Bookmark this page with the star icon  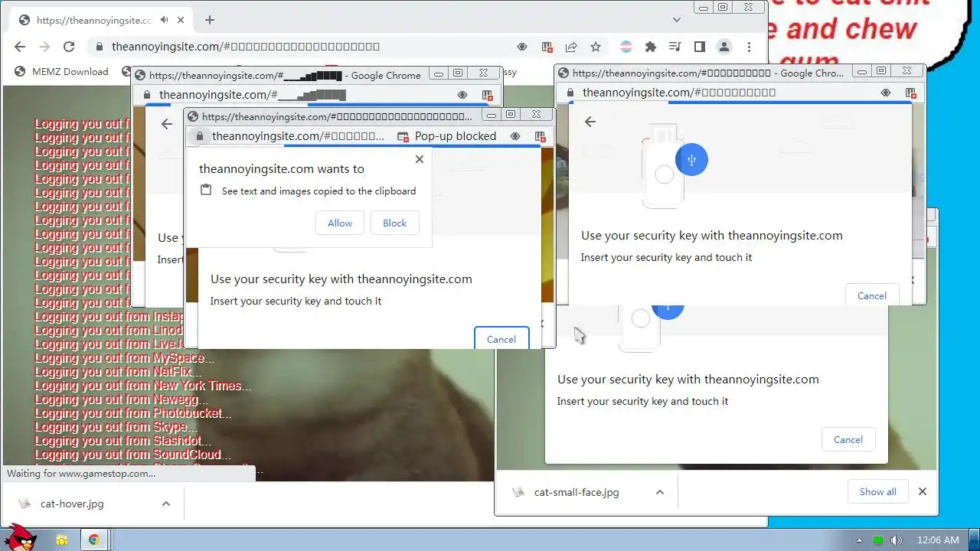click(x=596, y=47)
